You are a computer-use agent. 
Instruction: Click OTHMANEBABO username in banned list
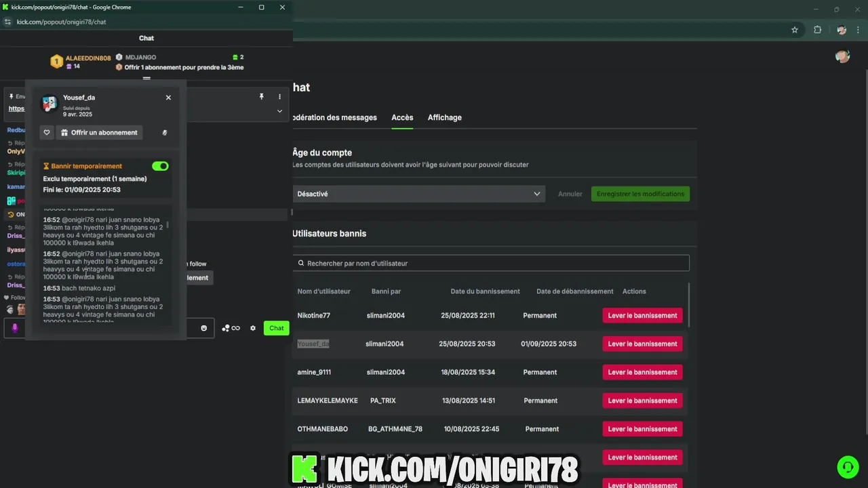coord(323,429)
